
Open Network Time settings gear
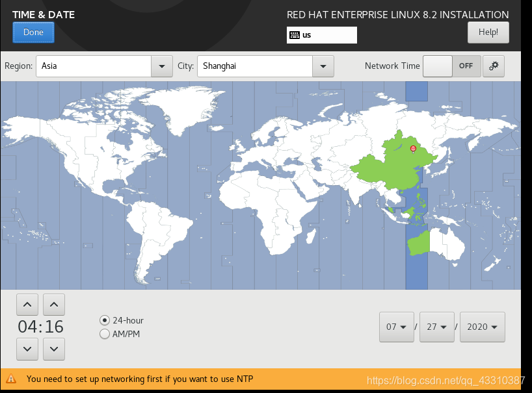pos(494,66)
